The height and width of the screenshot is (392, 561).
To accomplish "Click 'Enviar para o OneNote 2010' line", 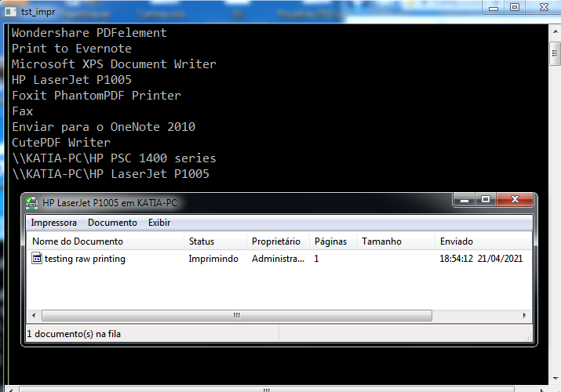I will pyautogui.click(x=104, y=127).
